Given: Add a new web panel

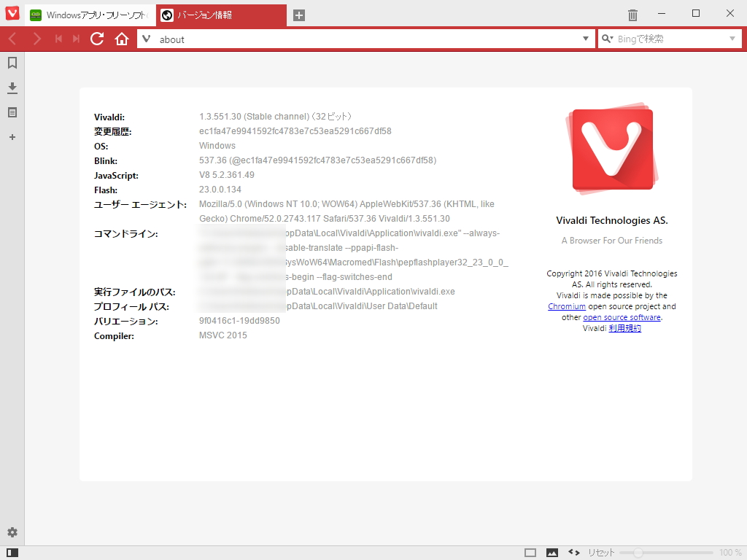Looking at the screenshot, I should click(x=12, y=137).
